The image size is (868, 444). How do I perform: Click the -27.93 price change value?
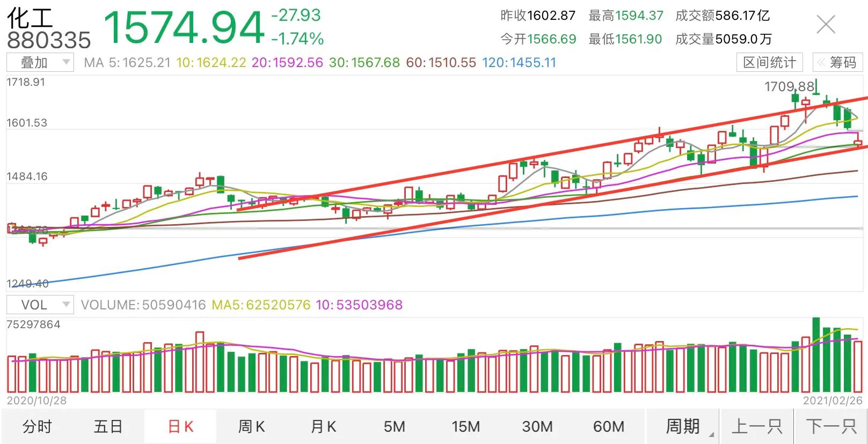[x=296, y=15]
